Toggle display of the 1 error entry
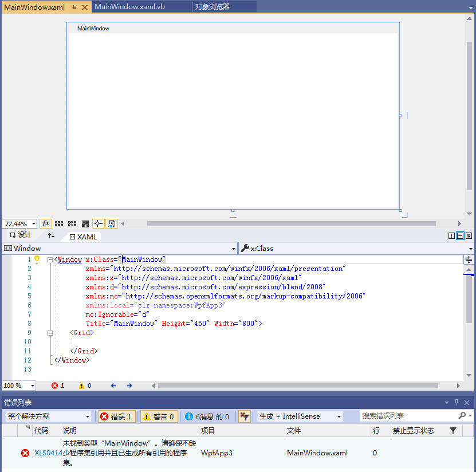The width and height of the screenshot is (476, 472). [116, 416]
